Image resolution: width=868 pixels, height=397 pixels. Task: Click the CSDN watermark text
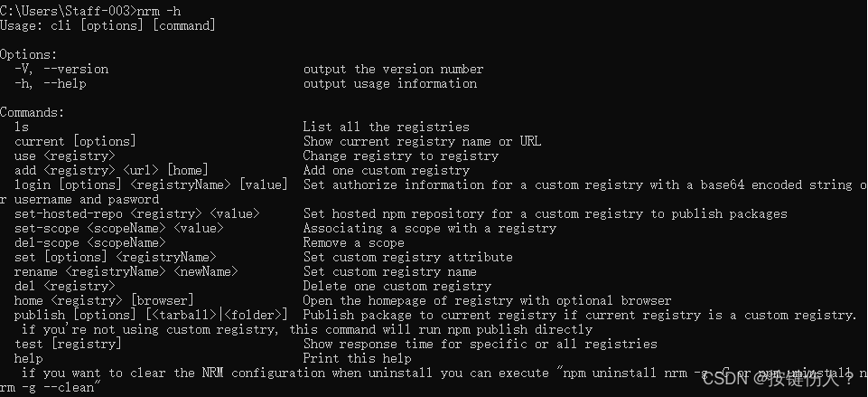tap(778, 379)
